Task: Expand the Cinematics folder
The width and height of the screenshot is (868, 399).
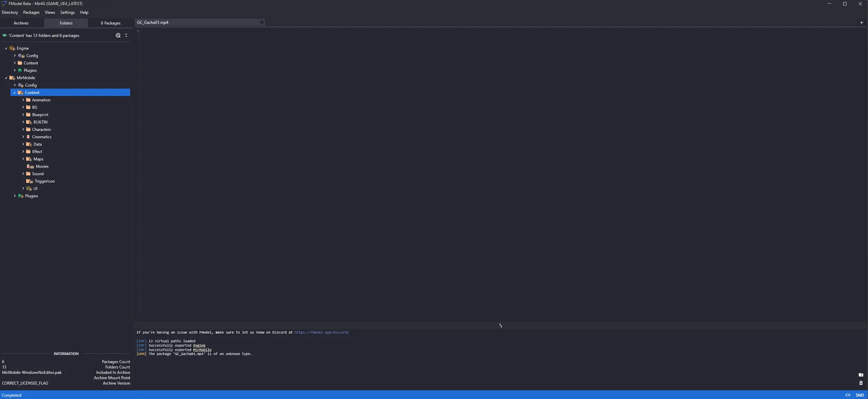Action: pos(23,137)
